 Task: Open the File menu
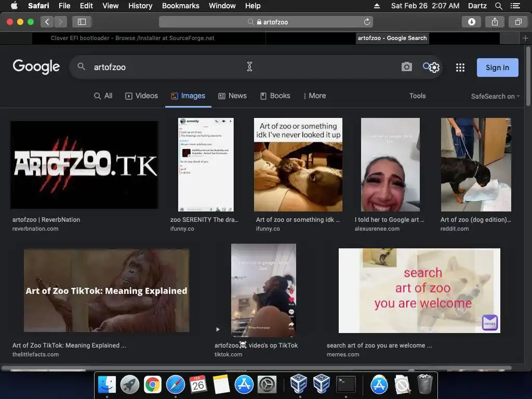click(64, 6)
